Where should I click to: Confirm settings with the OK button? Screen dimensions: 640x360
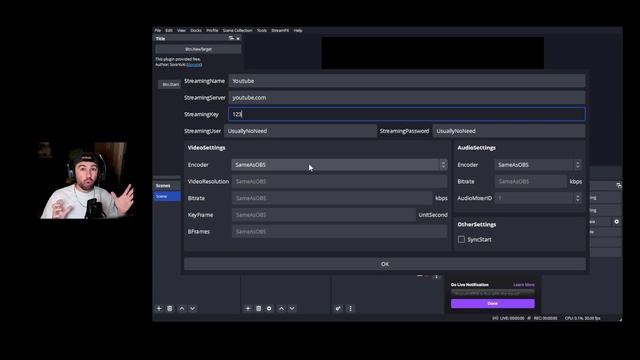pyautogui.click(x=384, y=264)
